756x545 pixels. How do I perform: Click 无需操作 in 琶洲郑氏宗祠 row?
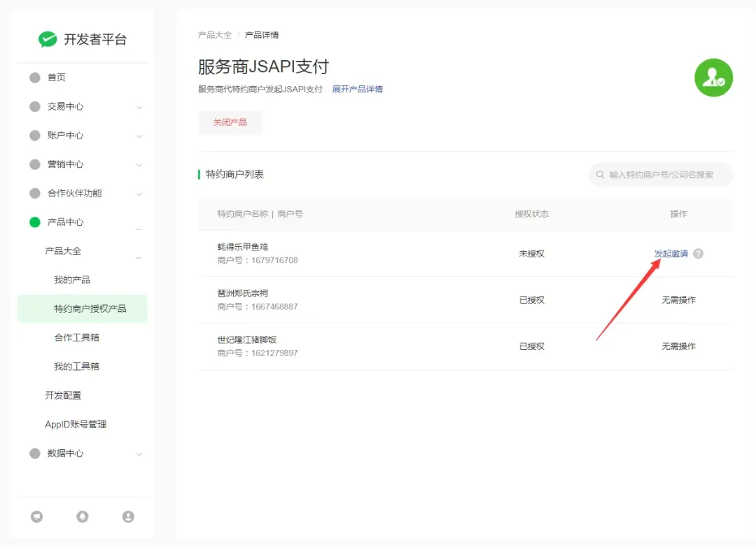coord(678,299)
